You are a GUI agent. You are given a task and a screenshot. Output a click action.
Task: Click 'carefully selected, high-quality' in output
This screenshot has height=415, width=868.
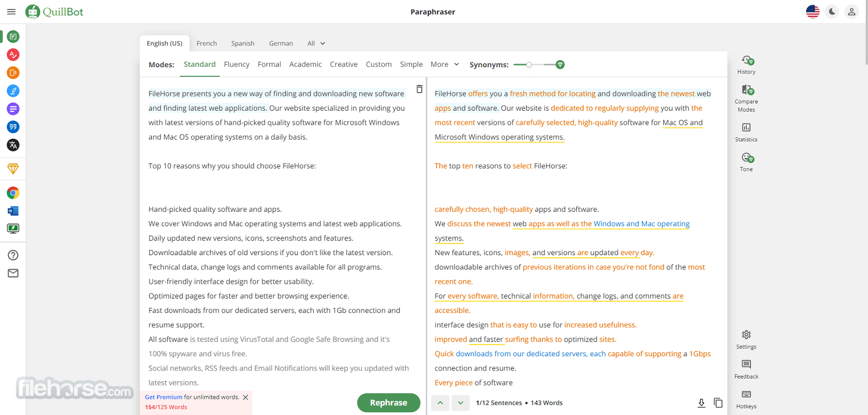pos(567,123)
